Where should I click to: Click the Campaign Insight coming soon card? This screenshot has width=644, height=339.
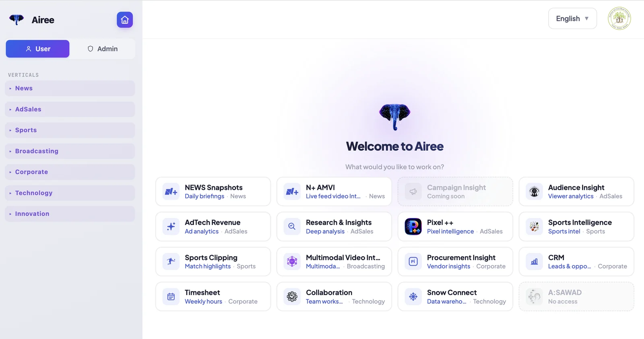pyautogui.click(x=455, y=192)
